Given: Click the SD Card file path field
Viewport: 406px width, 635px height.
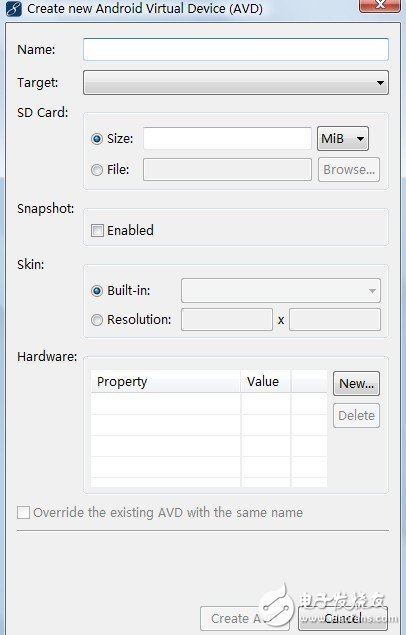Looking at the screenshot, I should point(227,169).
